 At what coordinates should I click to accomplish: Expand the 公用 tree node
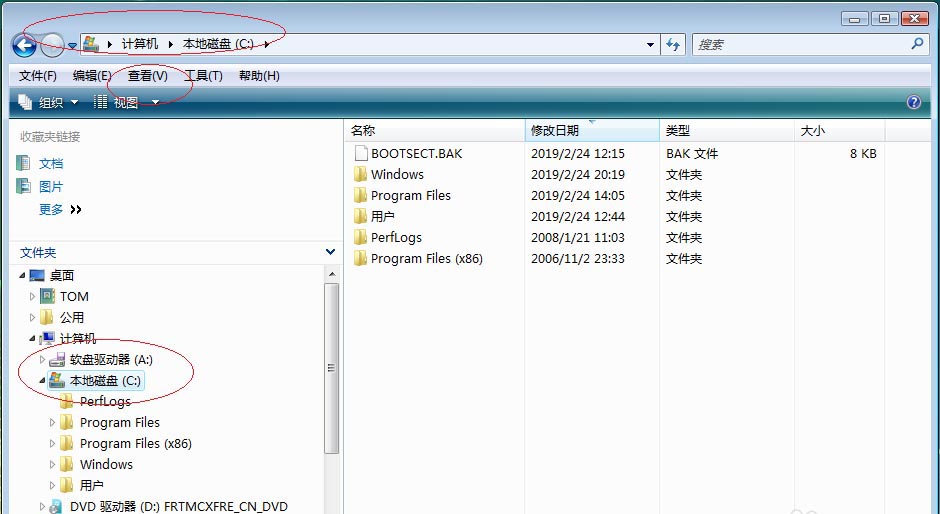tap(32, 317)
